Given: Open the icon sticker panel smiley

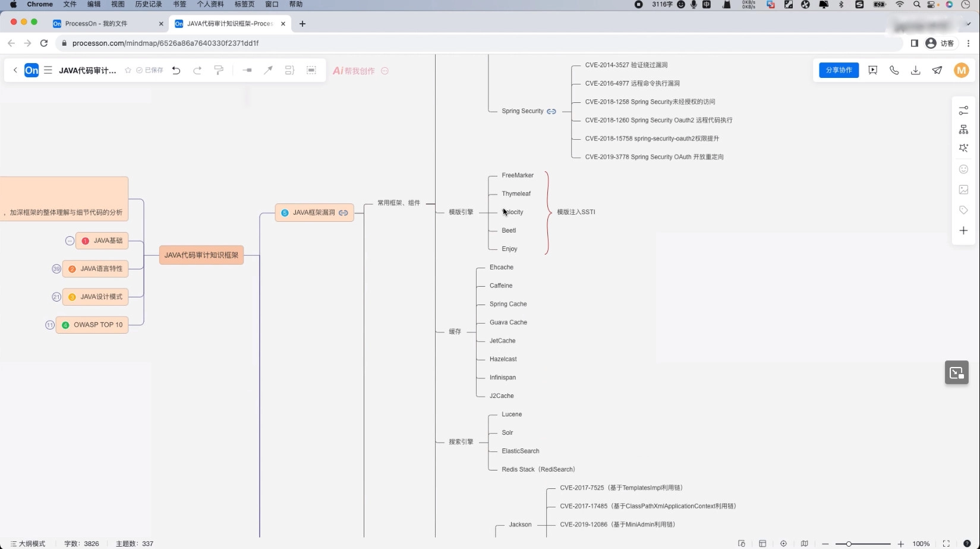Looking at the screenshot, I should [963, 170].
